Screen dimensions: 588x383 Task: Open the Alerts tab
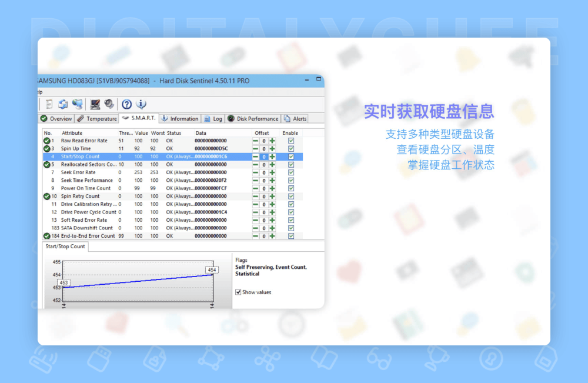295,118
